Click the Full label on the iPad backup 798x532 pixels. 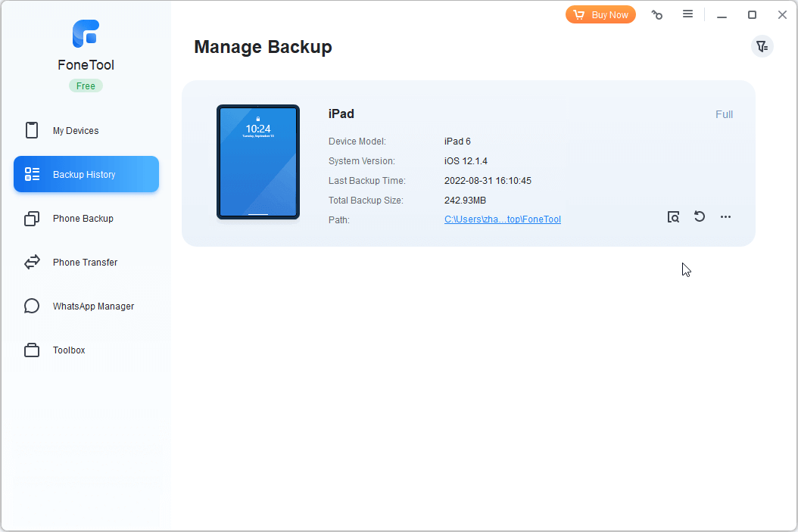point(724,114)
